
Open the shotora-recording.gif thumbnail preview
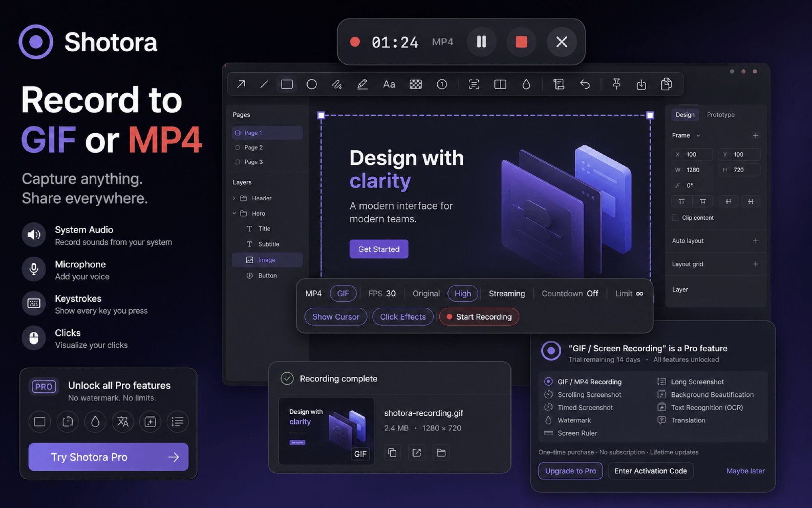(x=326, y=431)
